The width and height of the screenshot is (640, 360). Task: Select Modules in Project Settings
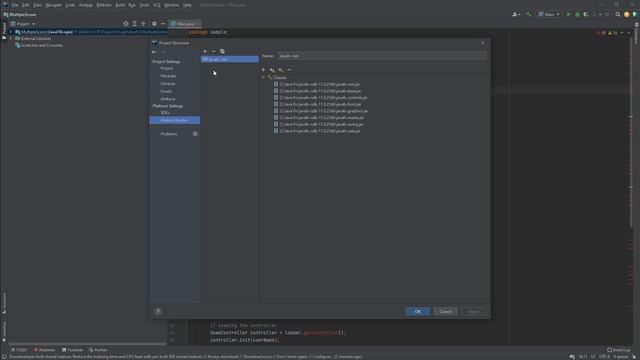[168, 76]
